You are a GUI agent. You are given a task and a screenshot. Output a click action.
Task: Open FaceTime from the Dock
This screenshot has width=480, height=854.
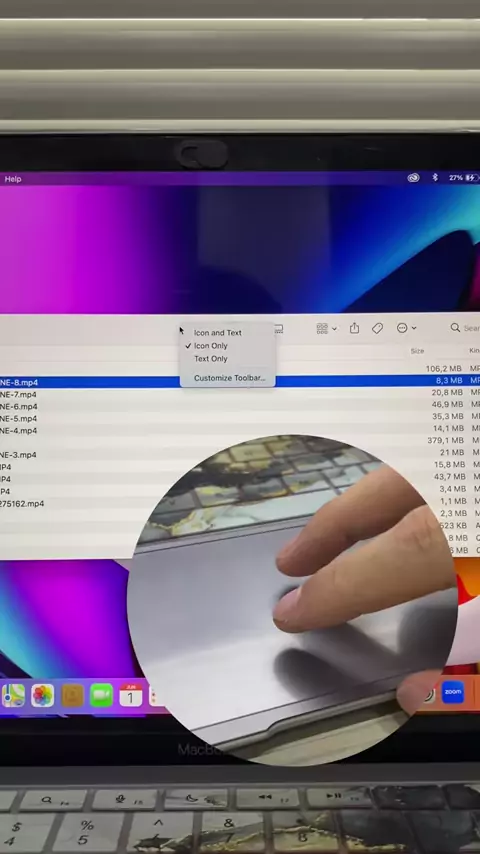(101, 696)
